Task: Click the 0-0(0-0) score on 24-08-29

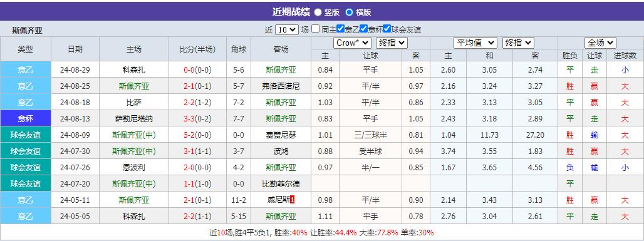Action: [x=197, y=69]
